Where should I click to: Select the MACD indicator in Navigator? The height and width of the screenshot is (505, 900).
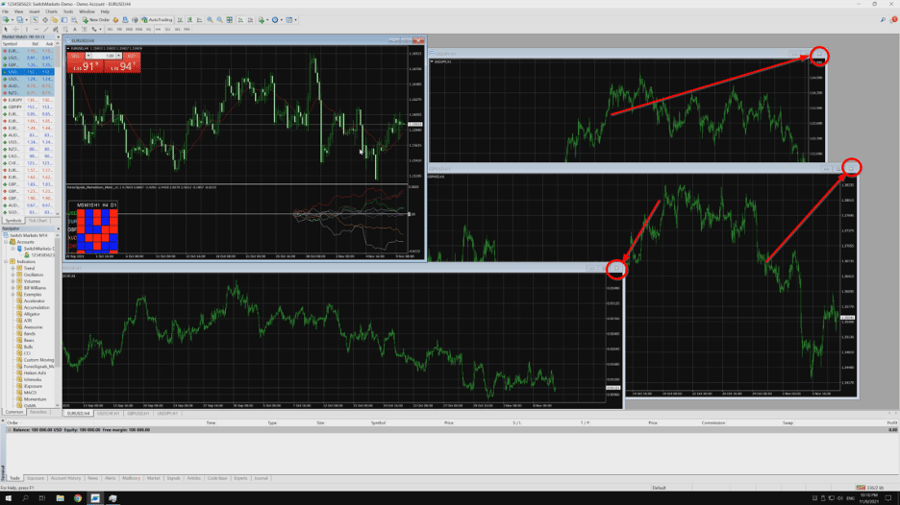30,393
